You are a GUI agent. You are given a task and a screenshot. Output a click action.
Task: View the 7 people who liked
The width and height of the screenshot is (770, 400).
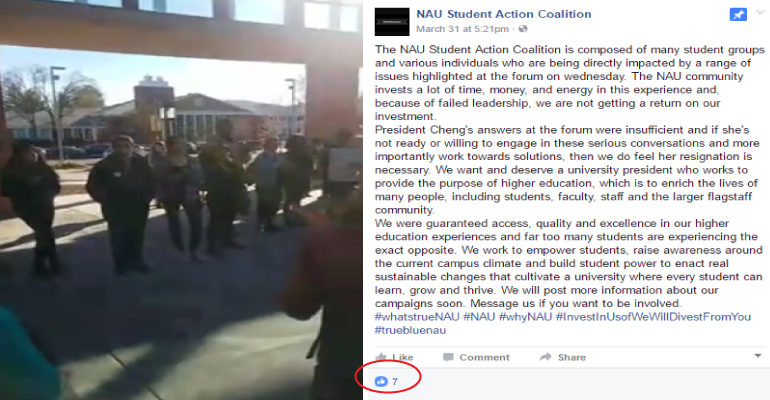click(394, 381)
